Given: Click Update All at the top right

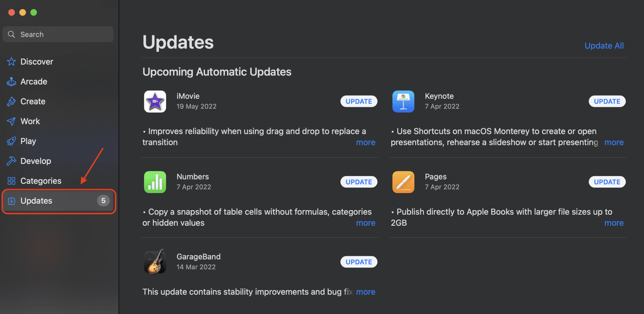Looking at the screenshot, I should [x=604, y=46].
